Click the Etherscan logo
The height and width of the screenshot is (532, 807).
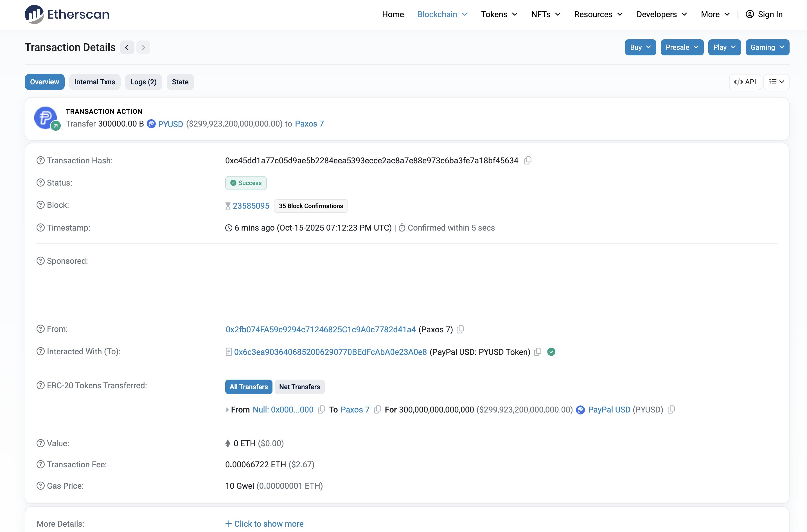(x=67, y=14)
